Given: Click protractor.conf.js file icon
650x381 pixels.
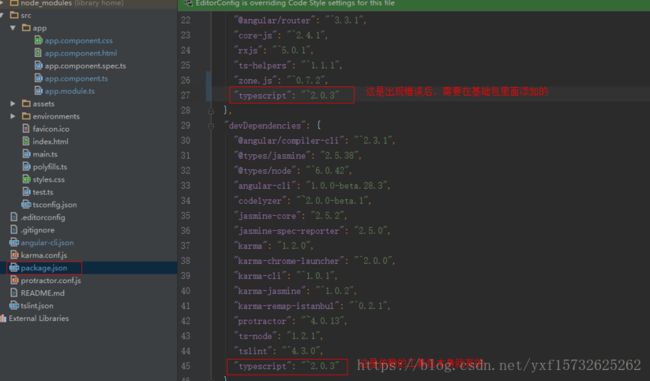Looking at the screenshot, I should pyautogui.click(x=14, y=280).
